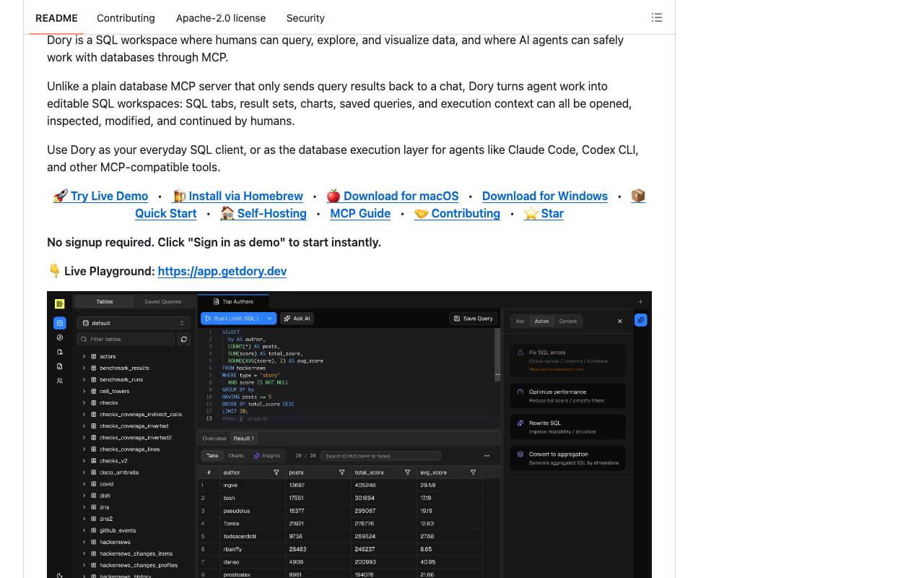Open the Apache-2.0 license tab

tap(221, 18)
